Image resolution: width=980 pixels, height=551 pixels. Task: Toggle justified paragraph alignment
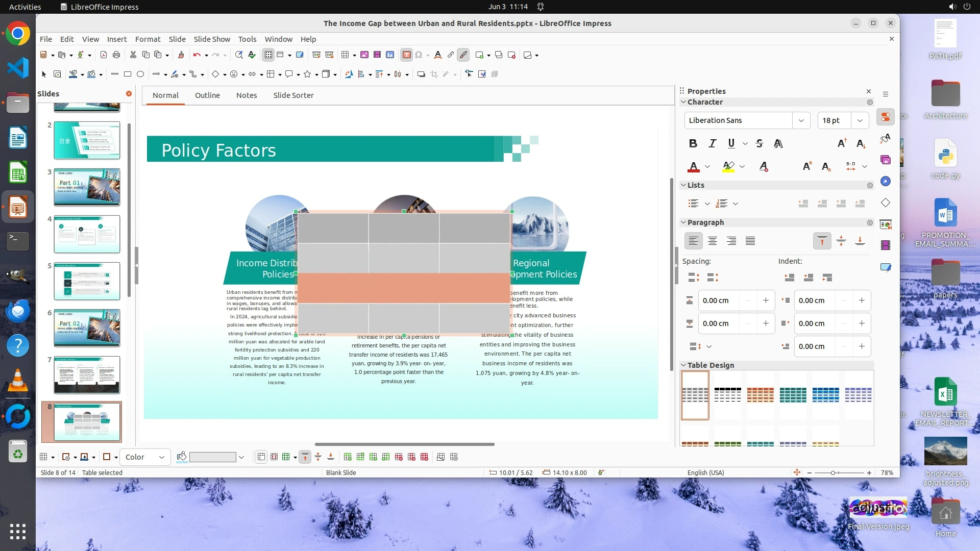pos(750,241)
